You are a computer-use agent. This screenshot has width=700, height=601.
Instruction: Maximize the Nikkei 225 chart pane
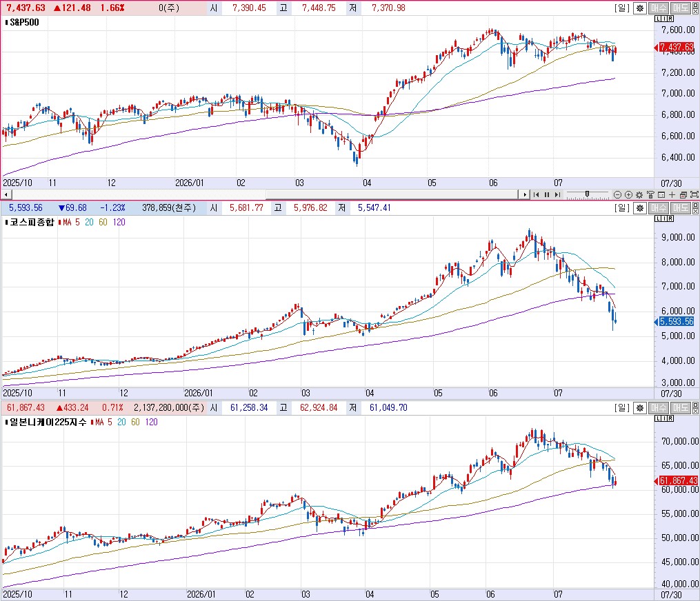click(696, 405)
